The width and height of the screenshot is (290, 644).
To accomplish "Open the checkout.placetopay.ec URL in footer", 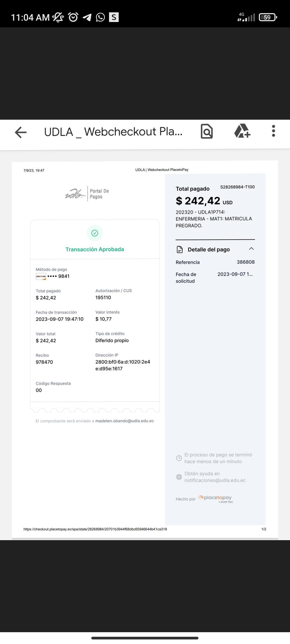I will (95, 529).
